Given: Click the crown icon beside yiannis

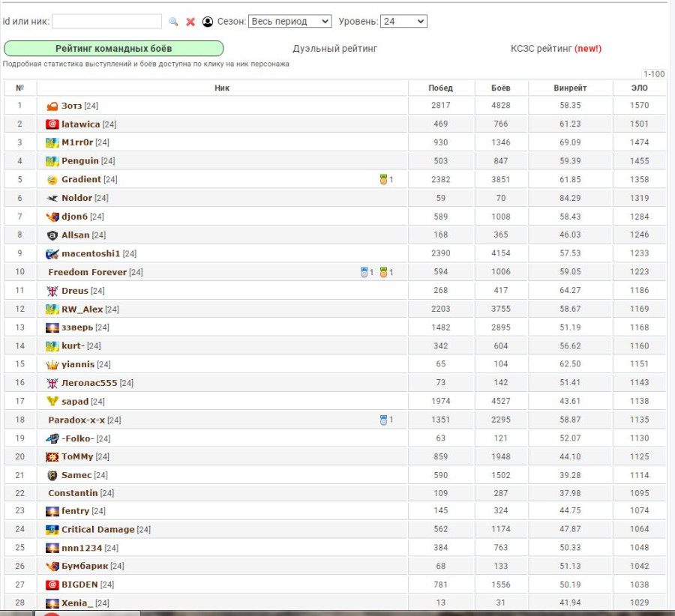Looking at the screenshot, I should 52,365.
